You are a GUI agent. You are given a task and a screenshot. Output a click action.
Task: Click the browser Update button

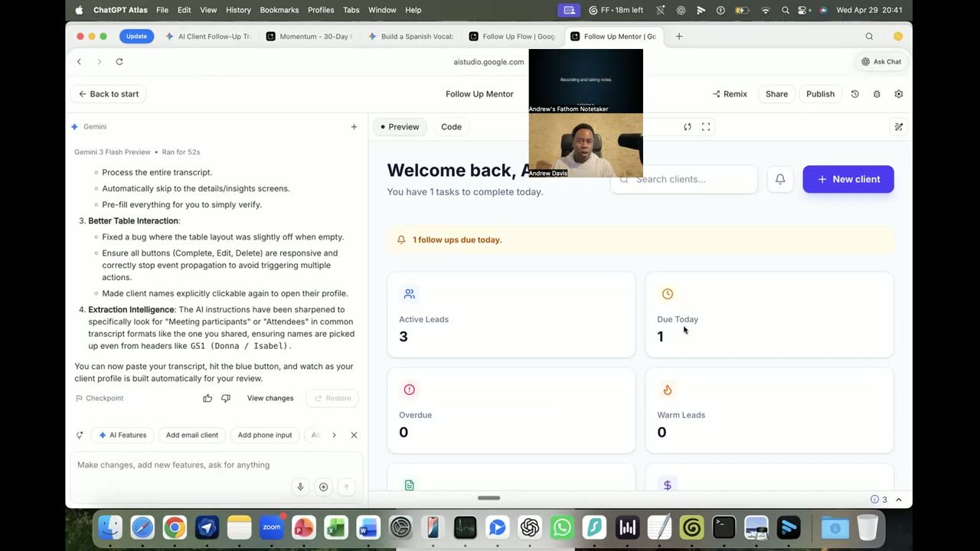click(x=136, y=36)
